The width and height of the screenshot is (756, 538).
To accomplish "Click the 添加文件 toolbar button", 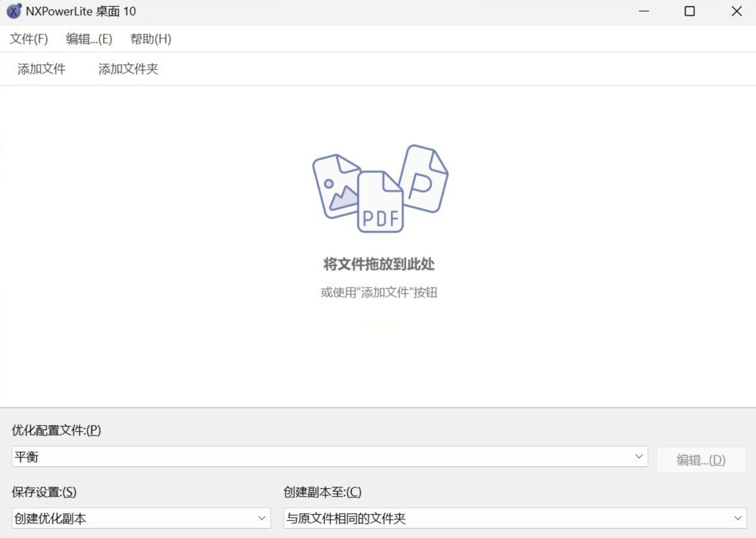I will [41, 69].
